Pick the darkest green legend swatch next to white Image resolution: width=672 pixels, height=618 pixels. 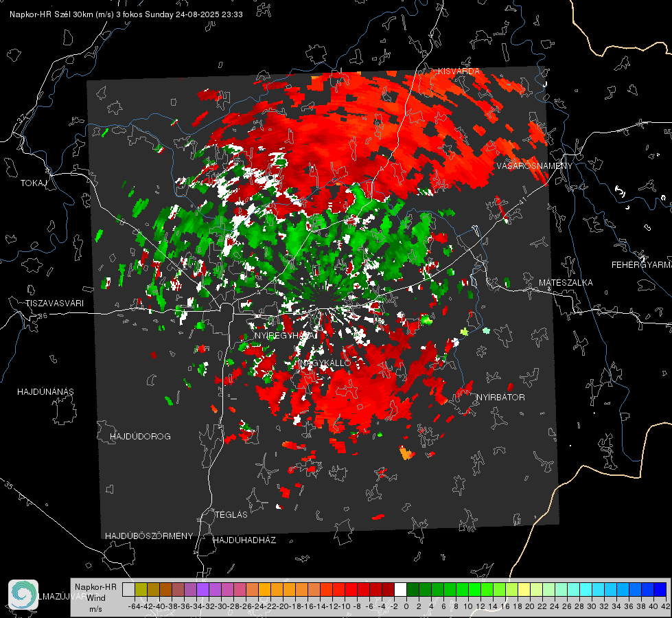click(413, 589)
